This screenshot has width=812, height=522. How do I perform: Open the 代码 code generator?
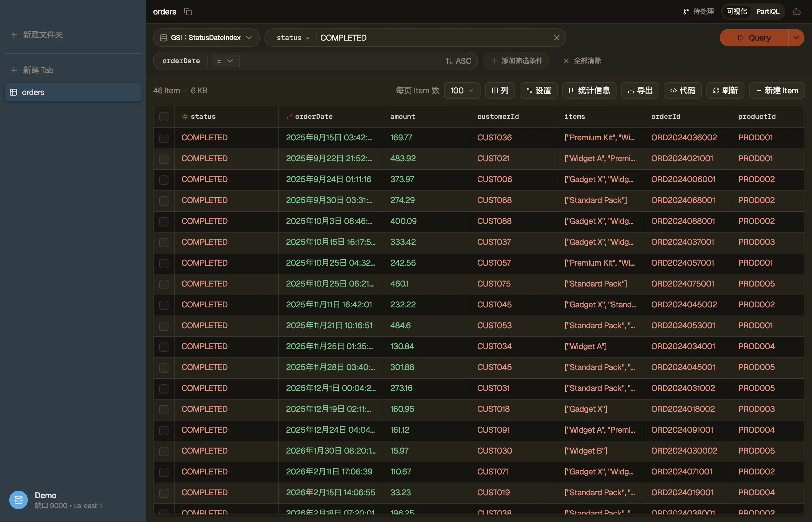tap(683, 90)
